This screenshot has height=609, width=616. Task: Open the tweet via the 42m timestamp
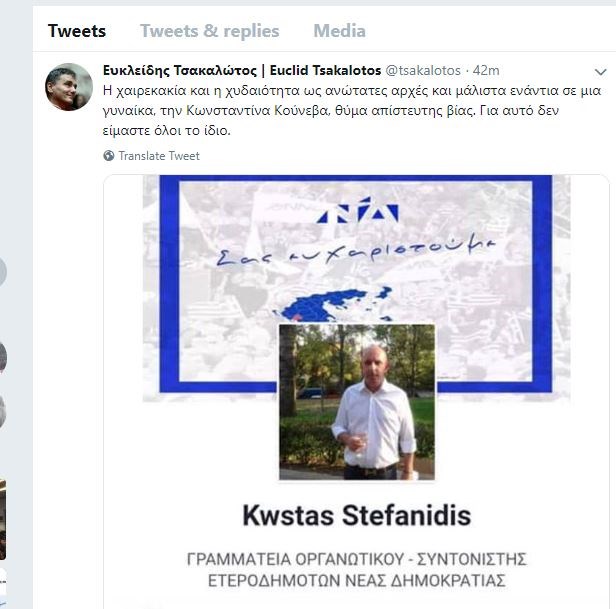486,71
